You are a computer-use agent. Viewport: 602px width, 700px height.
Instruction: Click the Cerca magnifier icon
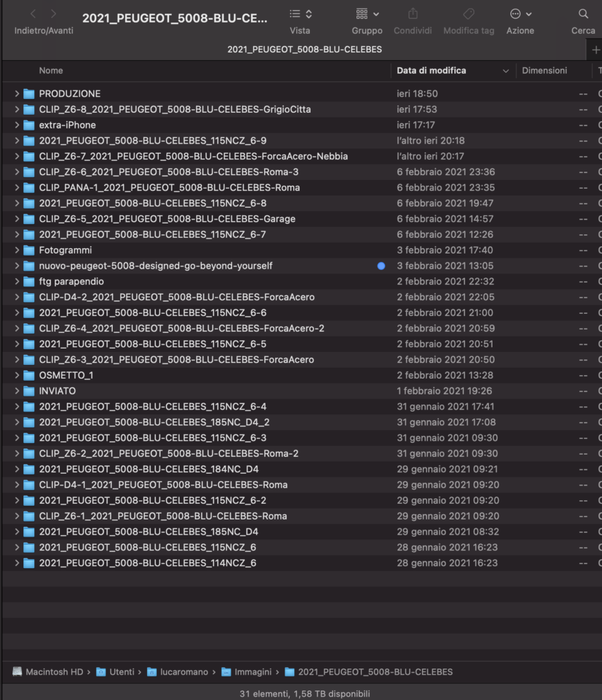[583, 14]
